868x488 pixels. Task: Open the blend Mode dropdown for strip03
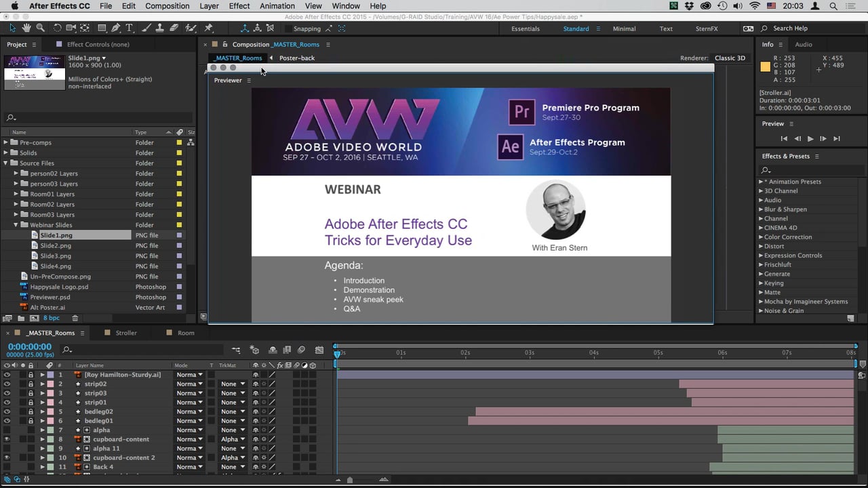click(x=190, y=393)
